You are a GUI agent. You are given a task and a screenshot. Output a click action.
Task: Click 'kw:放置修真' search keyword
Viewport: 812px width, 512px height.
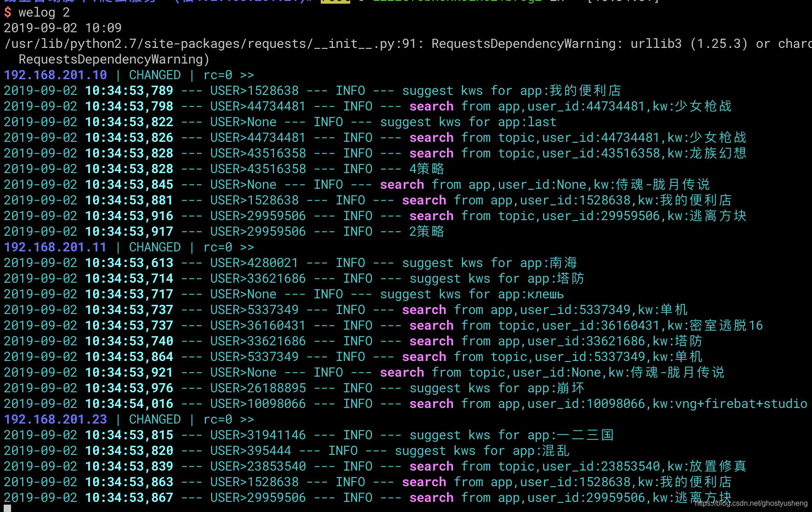(707, 466)
